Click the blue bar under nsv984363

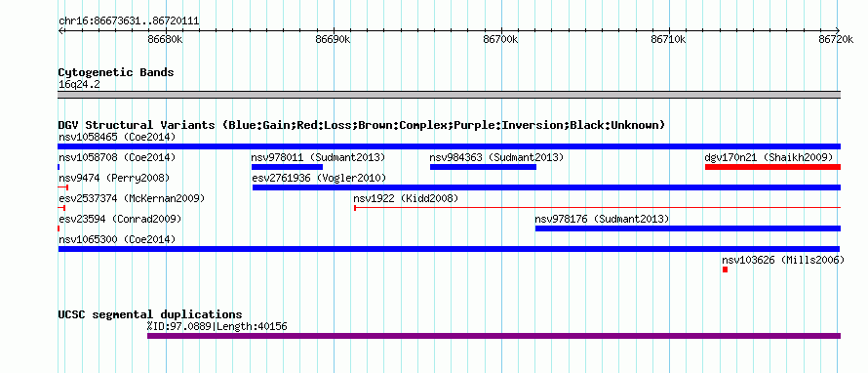coord(483,167)
